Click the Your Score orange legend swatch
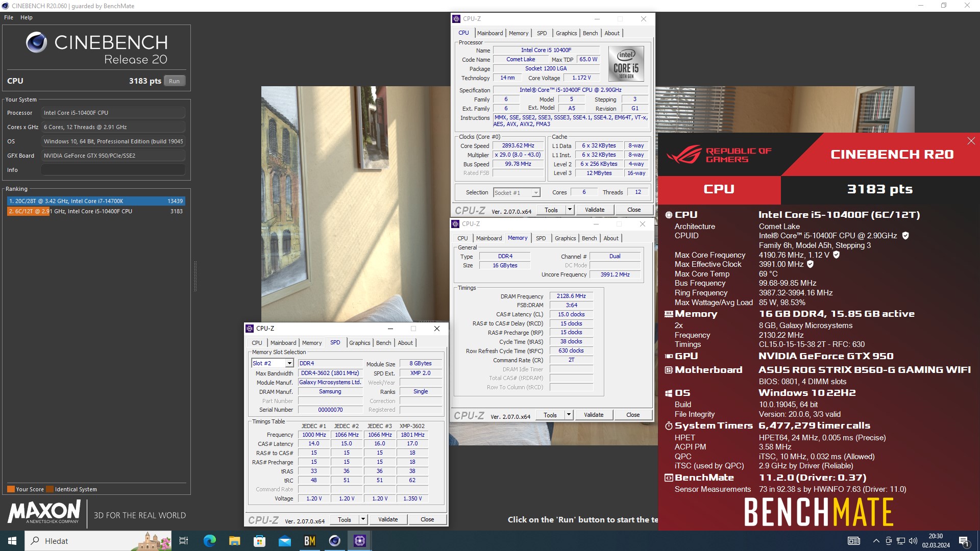980x551 pixels. tap(11, 489)
